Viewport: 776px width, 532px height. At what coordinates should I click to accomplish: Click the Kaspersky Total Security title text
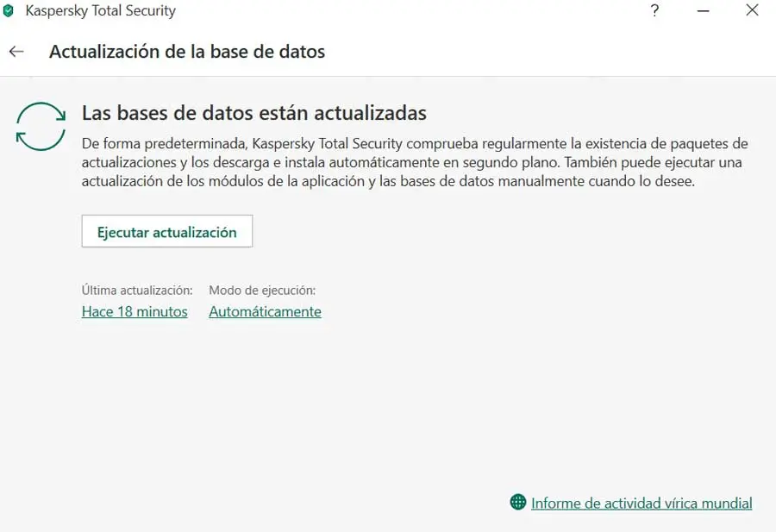pos(101,11)
